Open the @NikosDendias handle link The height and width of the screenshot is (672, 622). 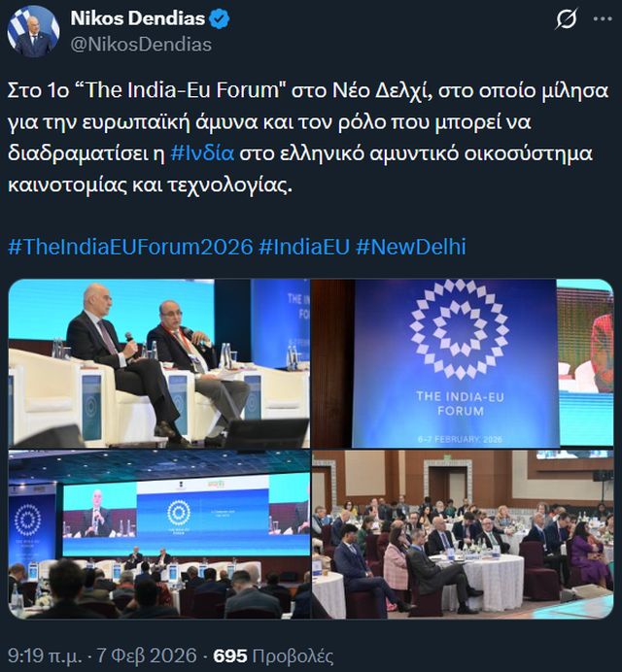(x=141, y=45)
